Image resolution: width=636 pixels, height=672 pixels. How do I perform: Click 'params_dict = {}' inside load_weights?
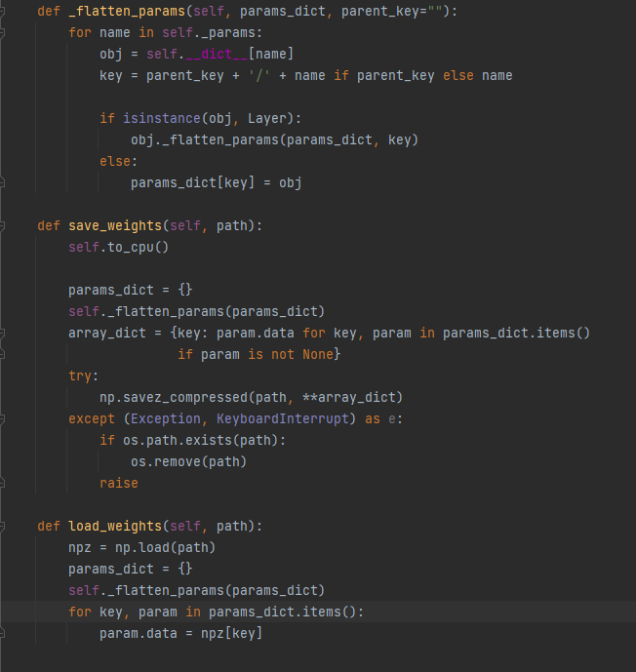131,570
